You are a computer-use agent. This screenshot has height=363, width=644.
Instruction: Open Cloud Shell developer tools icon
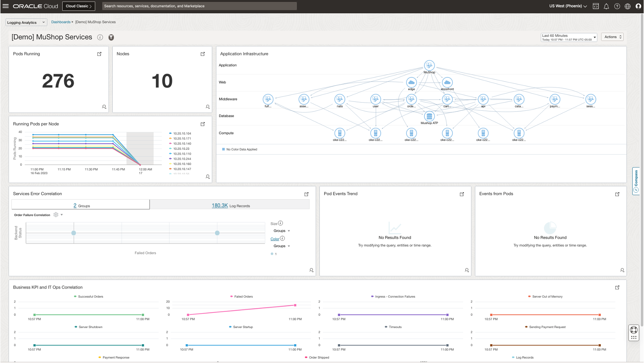click(x=596, y=6)
